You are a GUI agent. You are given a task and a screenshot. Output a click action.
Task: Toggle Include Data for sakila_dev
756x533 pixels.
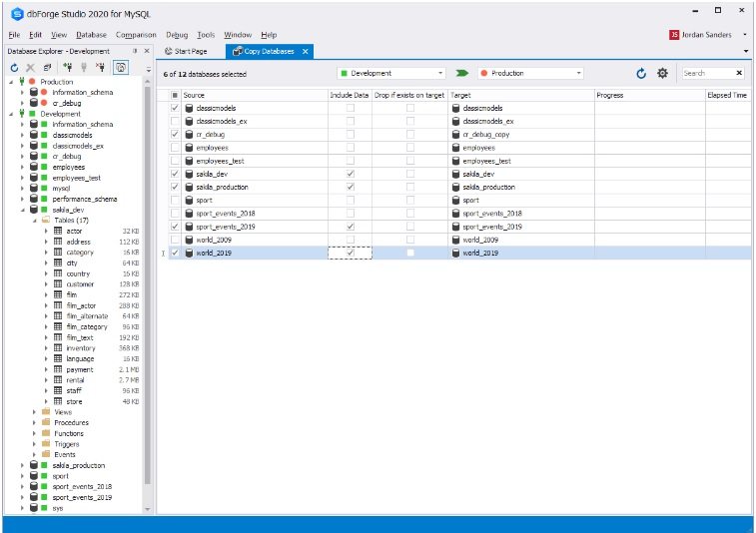pos(350,174)
